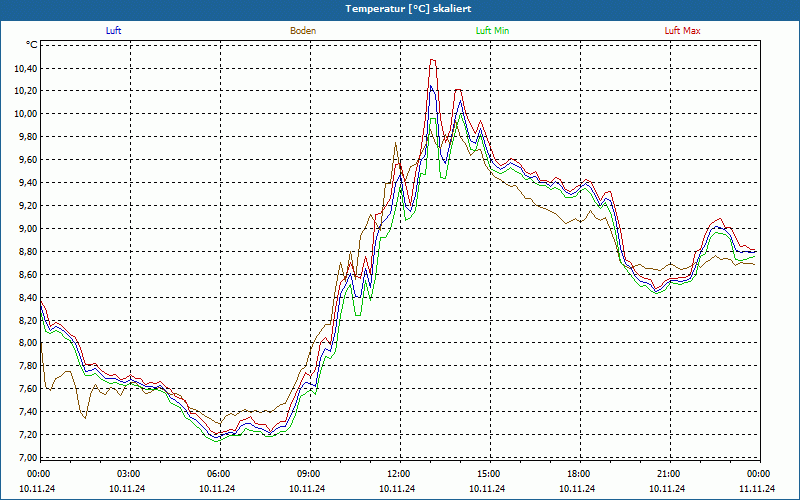Click the Luft Max legend label
Screen dimensions: 800x500
[x=683, y=31]
